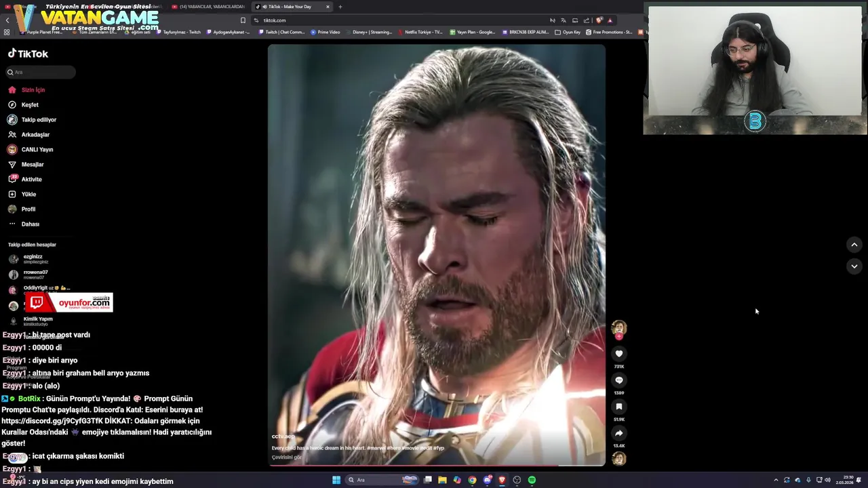Open Twitch Chat Commands bookmark

click(x=282, y=32)
